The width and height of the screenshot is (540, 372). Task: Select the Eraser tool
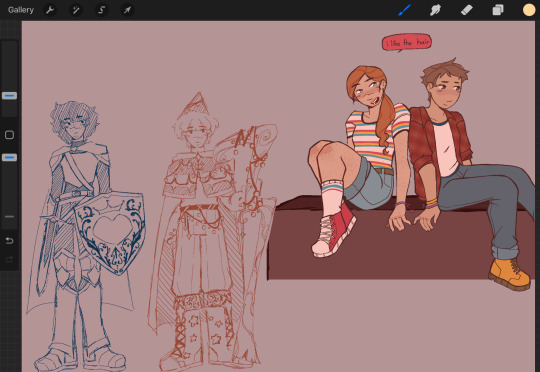coord(467,10)
